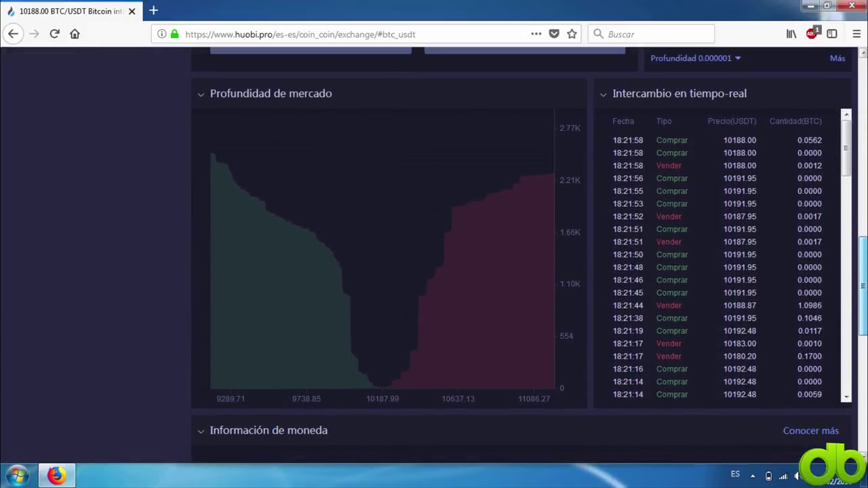Select the Vender label at 18:21:44
The width and height of the screenshot is (868, 488).
tap(669, 306)
